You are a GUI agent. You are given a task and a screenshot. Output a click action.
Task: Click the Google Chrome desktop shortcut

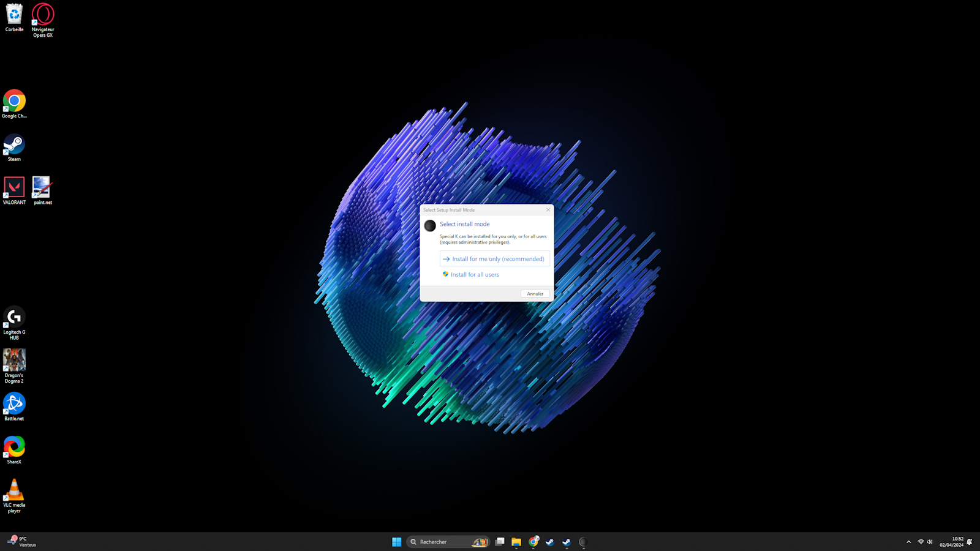(x=14, y=103)
